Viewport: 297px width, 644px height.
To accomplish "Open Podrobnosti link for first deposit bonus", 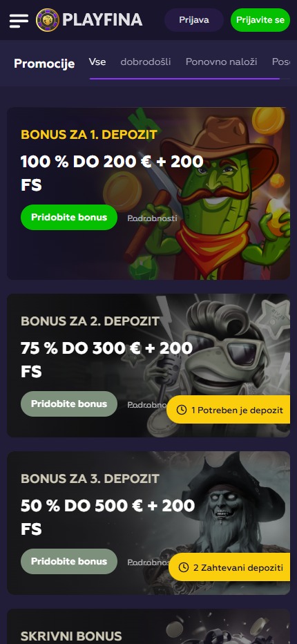I will pos(153,218).
